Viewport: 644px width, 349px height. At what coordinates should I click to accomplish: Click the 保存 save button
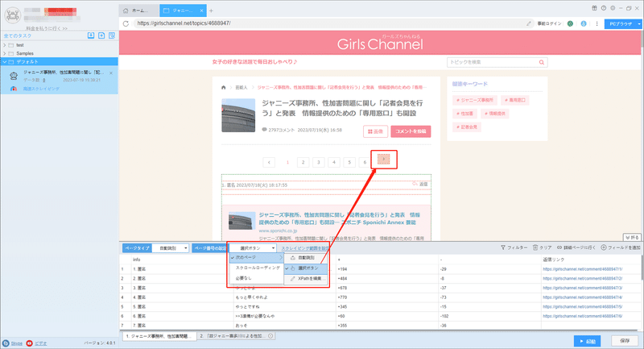tap(625, 341)
